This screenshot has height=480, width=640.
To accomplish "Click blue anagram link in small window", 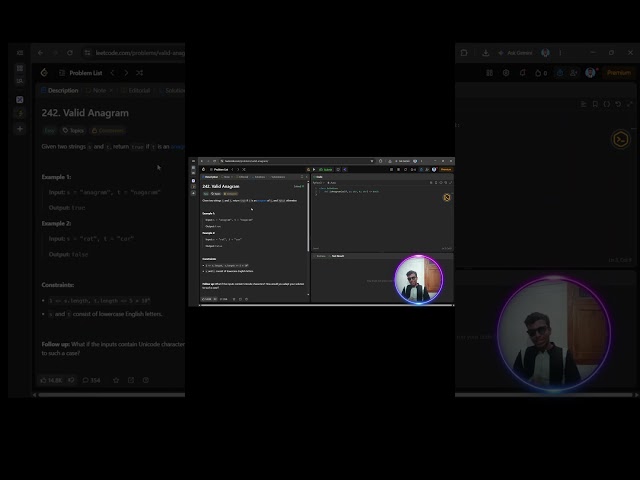I will 262,200.
